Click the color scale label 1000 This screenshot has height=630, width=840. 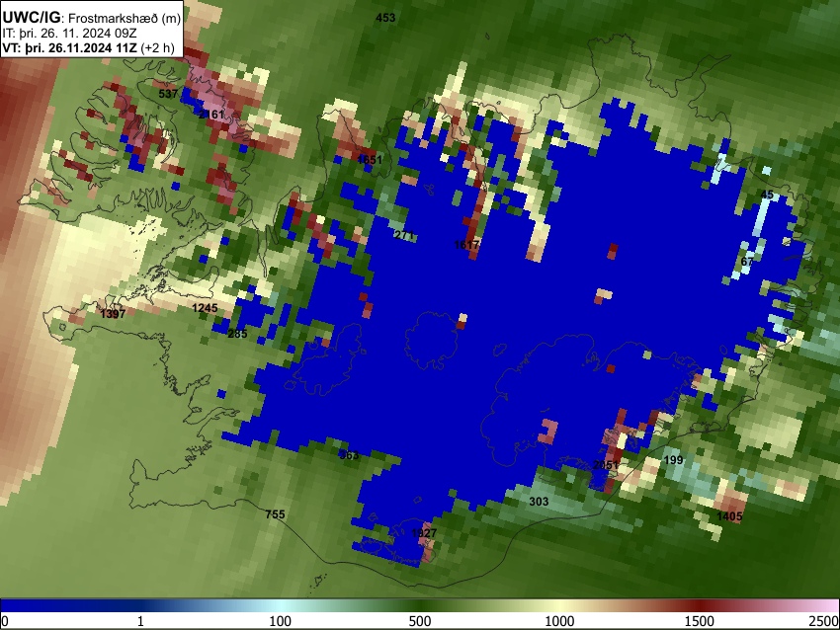[559, 621]
